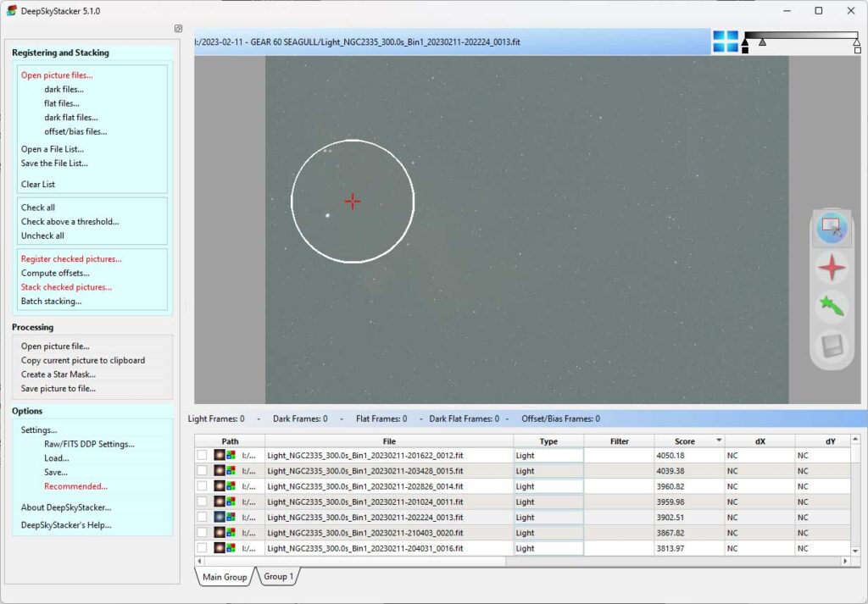Click the DeepSkyStacker title bar app icon

pos(11,11)
